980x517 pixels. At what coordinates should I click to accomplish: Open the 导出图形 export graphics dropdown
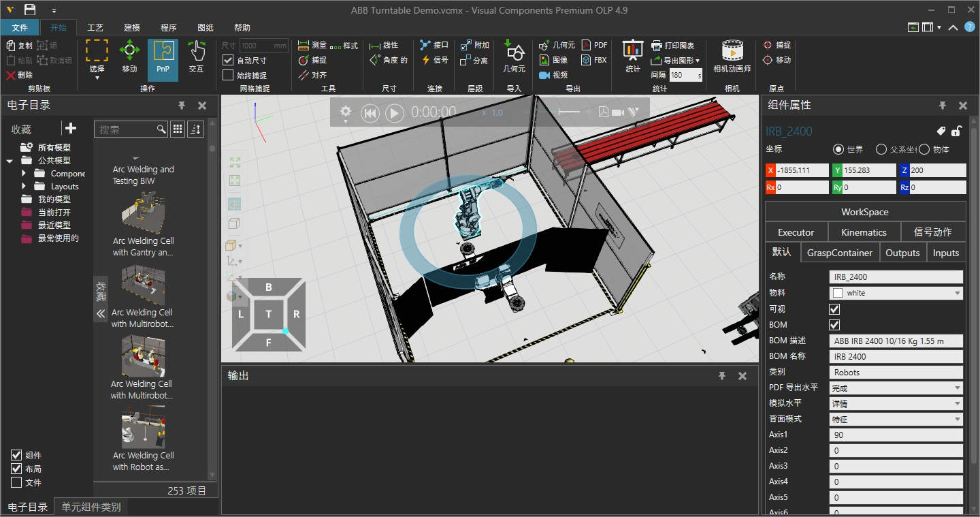click(675, 61)
